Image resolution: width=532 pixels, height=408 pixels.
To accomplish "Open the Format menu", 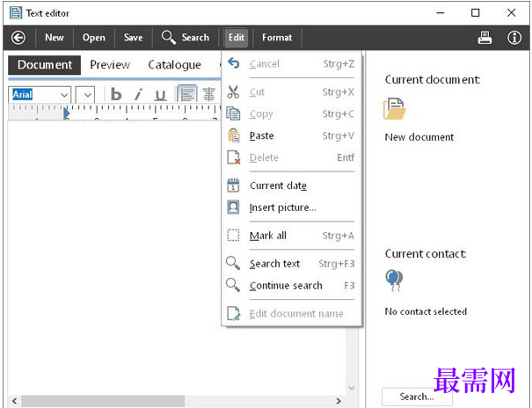I will point(277,37).
